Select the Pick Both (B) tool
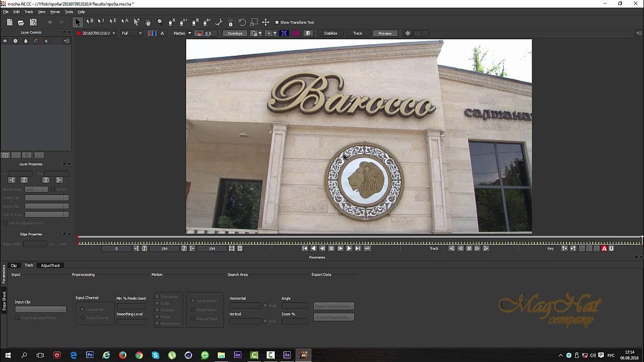 tap(90, 22)
